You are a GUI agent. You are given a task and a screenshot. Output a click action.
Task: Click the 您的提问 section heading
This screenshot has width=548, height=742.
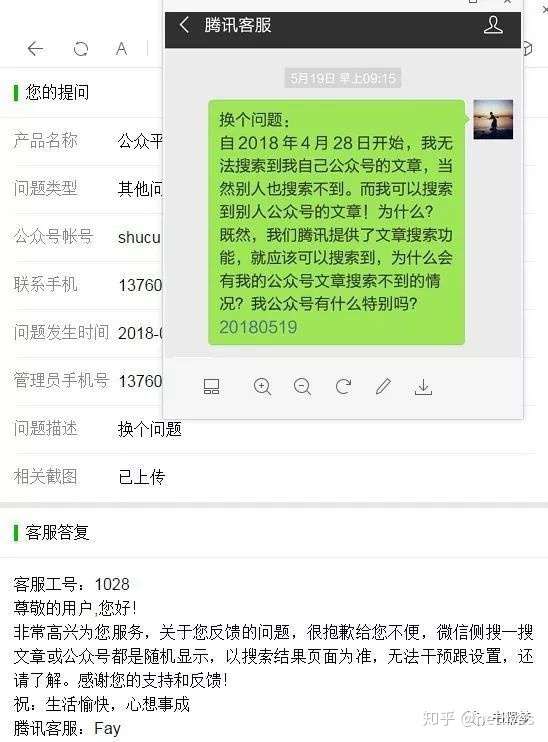click(57, 92)
